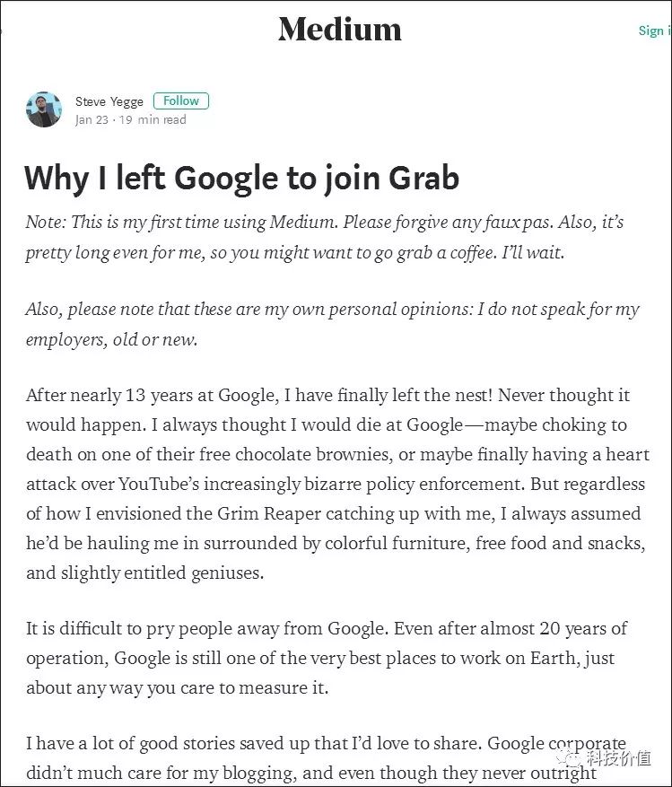Click the italic personal opinions disclaimer paragraph
Viewport: 672px width, 787px height.
tap(332, 324)
